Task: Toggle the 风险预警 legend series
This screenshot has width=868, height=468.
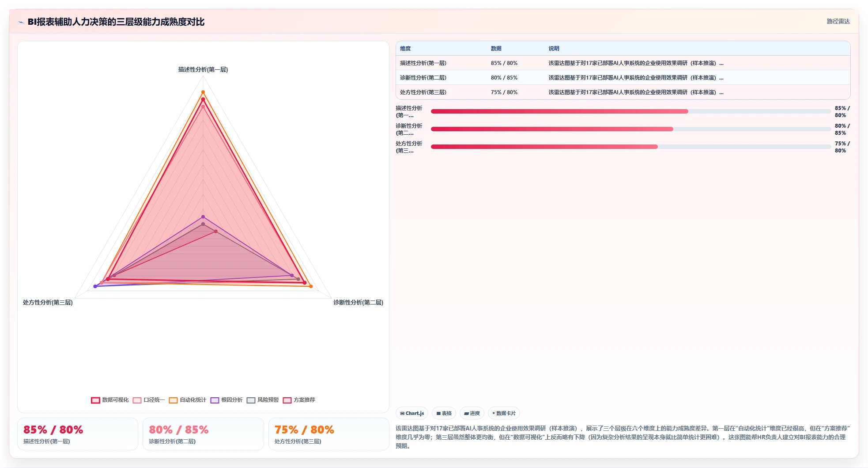Action: coord(263,400)
